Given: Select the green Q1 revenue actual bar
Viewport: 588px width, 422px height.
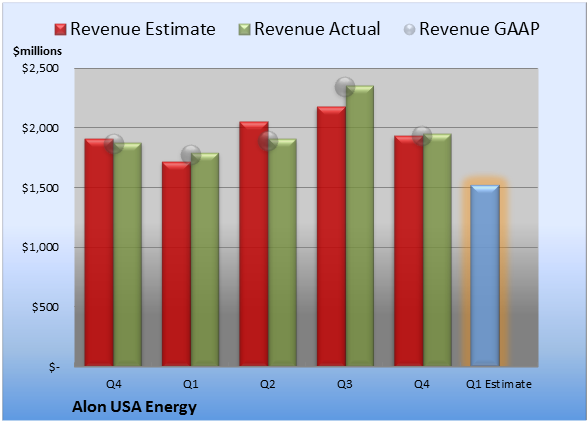Looking at the screenshot, I should coord(205,260).
